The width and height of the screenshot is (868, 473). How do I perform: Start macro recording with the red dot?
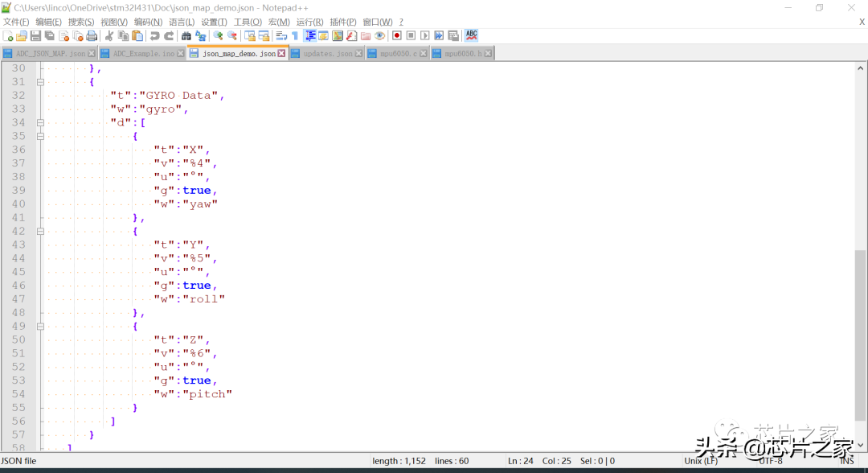pyautogui.click(x=396, y=36)
